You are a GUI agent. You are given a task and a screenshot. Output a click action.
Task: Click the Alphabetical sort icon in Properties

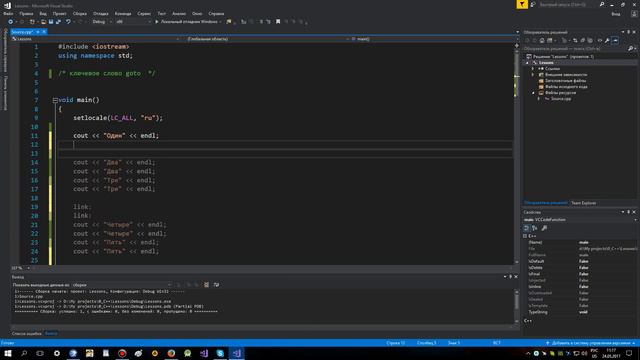tap(535, 228)
